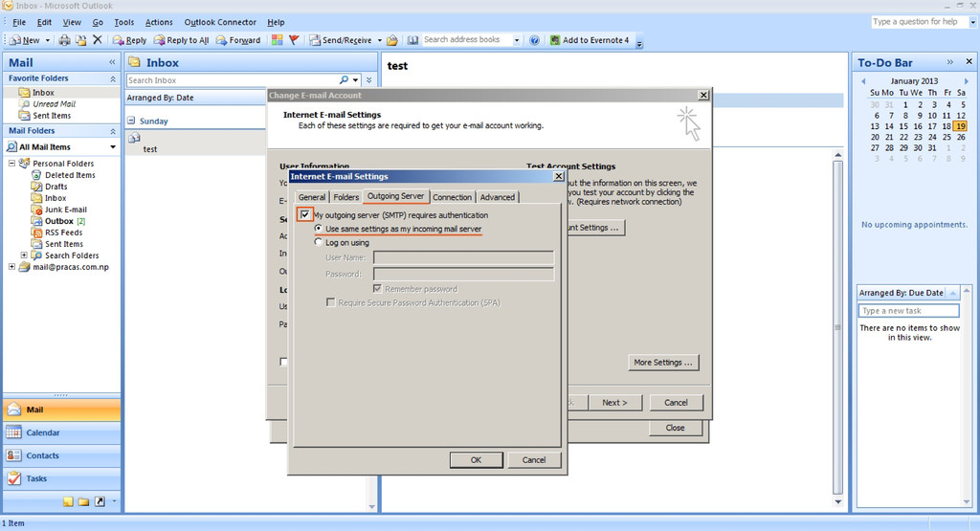Click the Move to Folder toolbar icon

[x=80, y=40]
